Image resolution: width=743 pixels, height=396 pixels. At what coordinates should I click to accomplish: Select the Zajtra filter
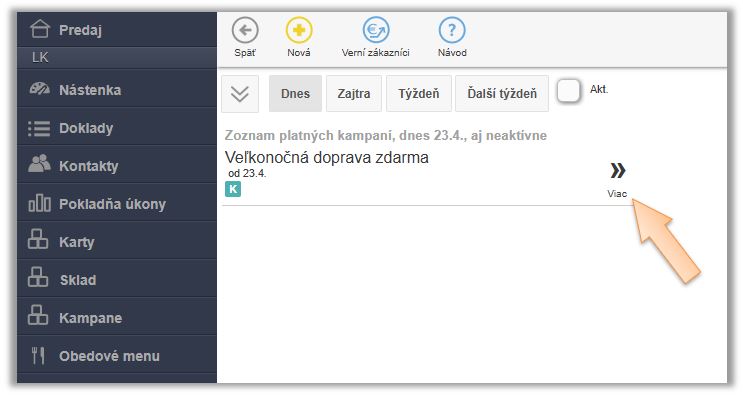tap(354, 94)
